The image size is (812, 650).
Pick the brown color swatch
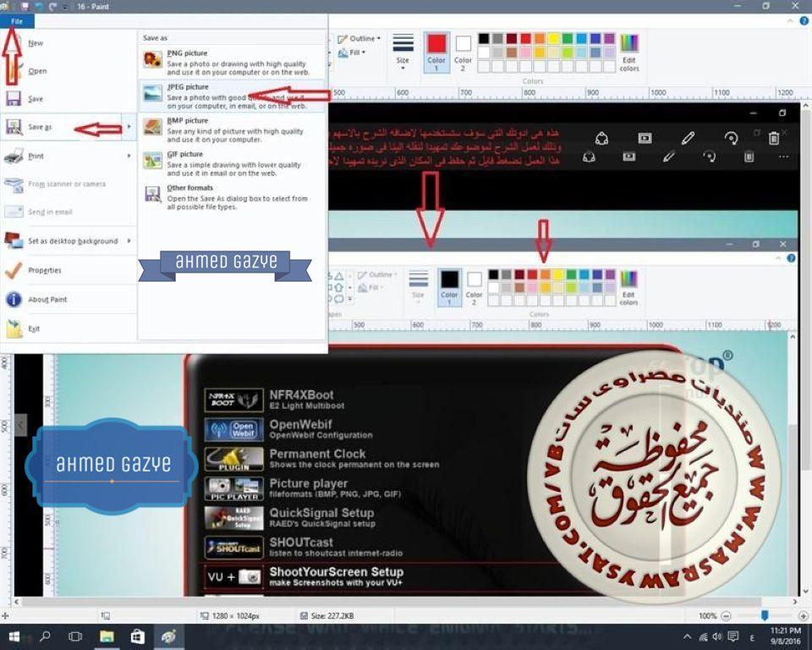coord(512,52)
